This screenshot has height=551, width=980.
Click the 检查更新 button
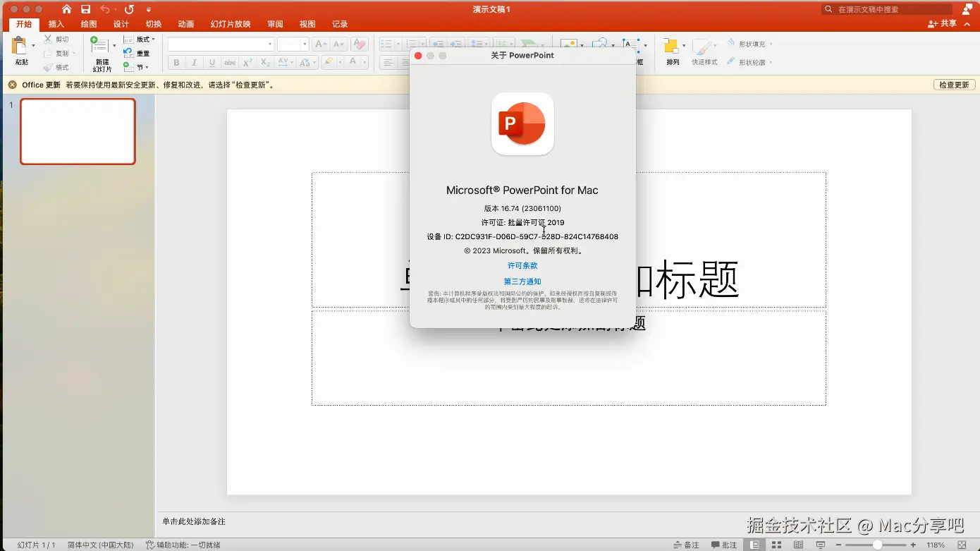(955, 85)
